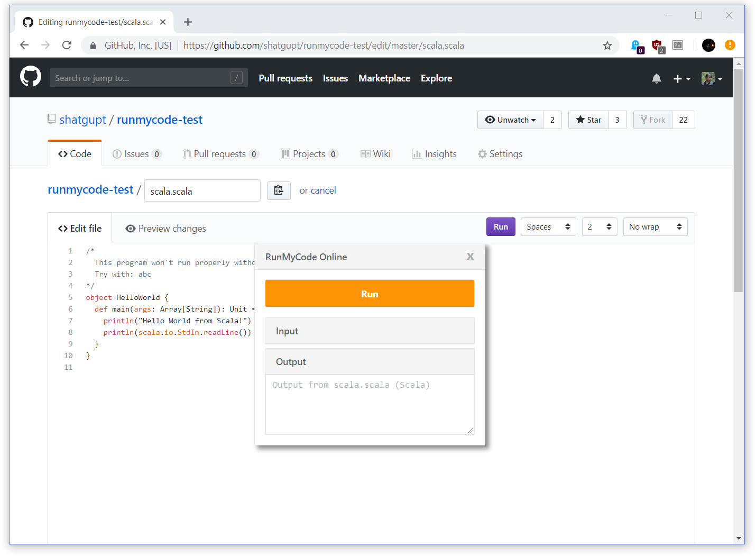This screenshot has height=556, width=756.
Task: Open the Insights tab
Action: coord(434,153)
